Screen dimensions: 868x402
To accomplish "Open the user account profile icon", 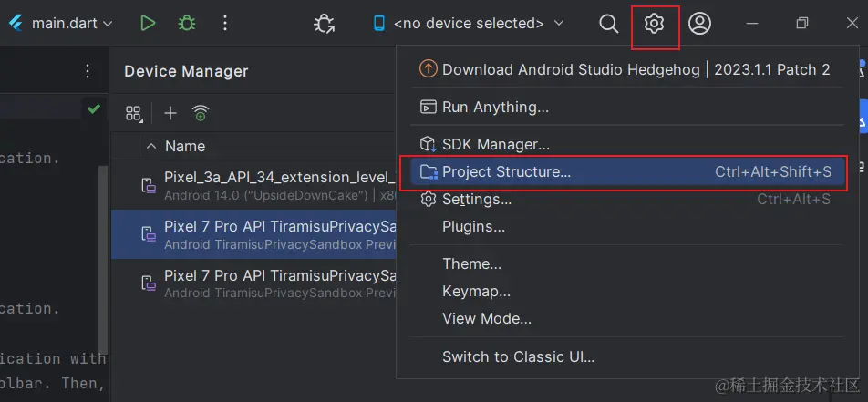I will [x=699, y=24].
